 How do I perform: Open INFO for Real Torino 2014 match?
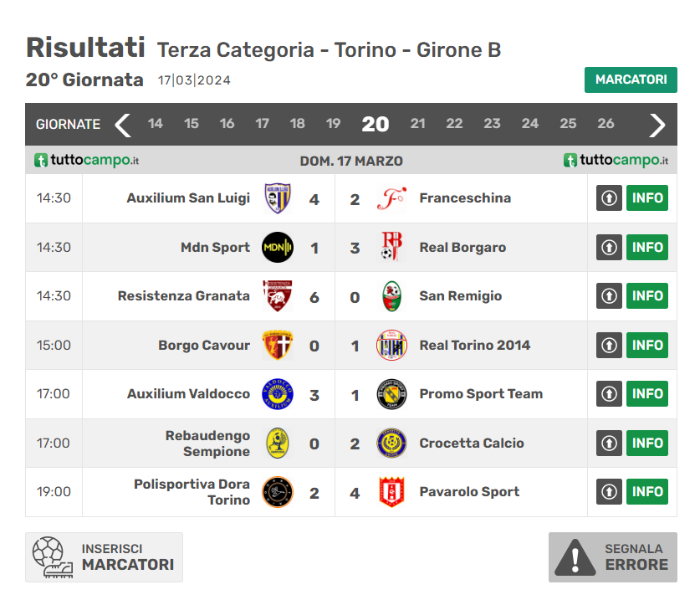click(647, 345)
